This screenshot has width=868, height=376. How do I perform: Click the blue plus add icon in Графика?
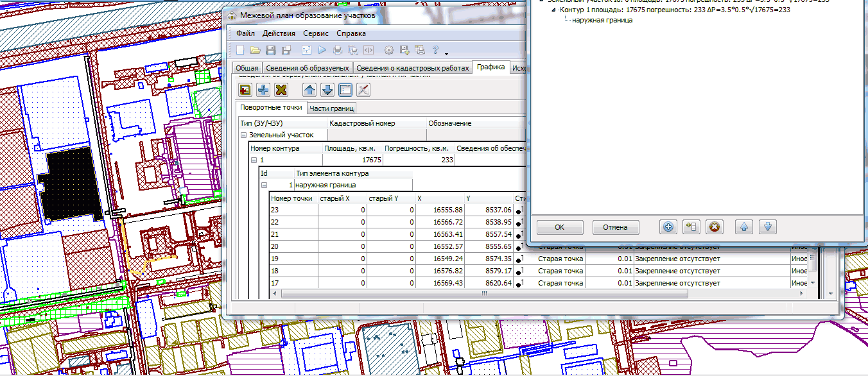coord(263,90)
